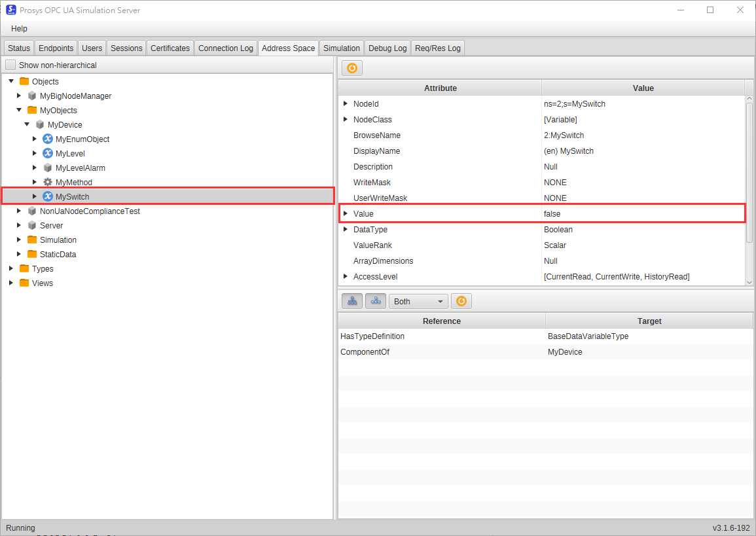This screenshot has height=536, width=756.
Task: Switch to the Simulation tab
Action: 342,48
